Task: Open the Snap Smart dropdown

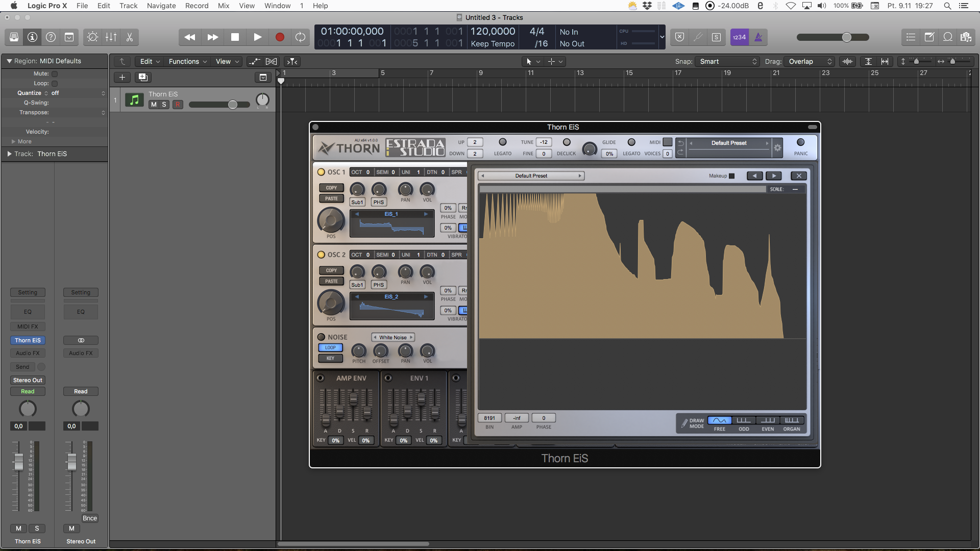Action: coord(728,62)
